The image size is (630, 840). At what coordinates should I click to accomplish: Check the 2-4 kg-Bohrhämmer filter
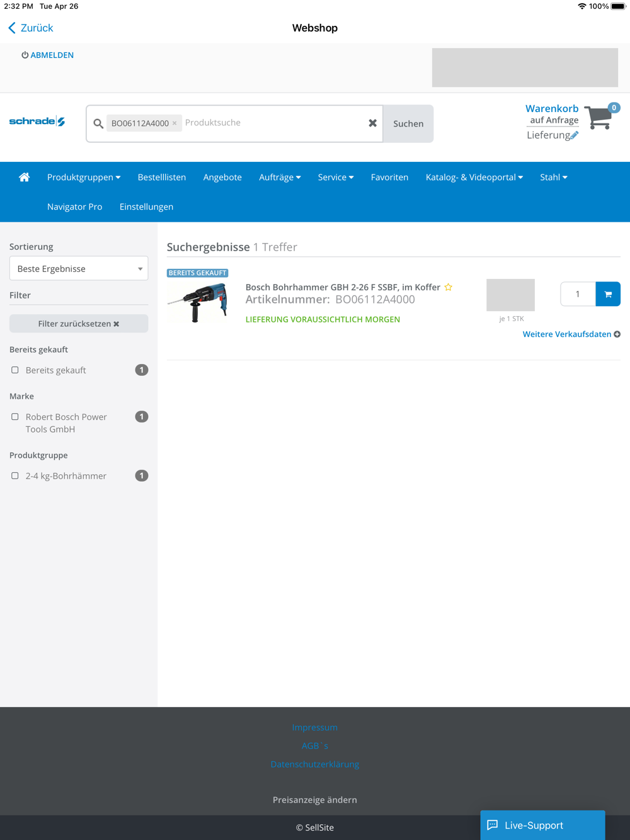tap(15, 476)
